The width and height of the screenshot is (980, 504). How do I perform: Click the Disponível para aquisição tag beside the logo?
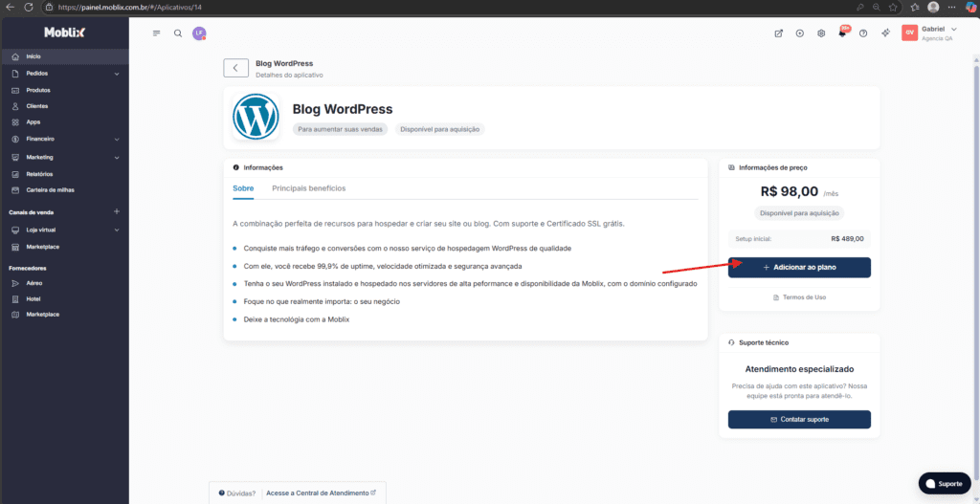click(440, 129)
